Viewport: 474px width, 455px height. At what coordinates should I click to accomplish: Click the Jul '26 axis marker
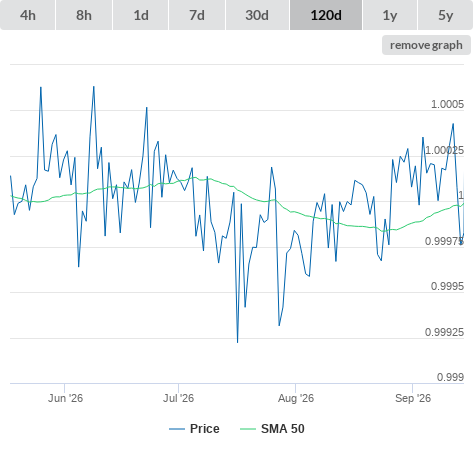178,398
